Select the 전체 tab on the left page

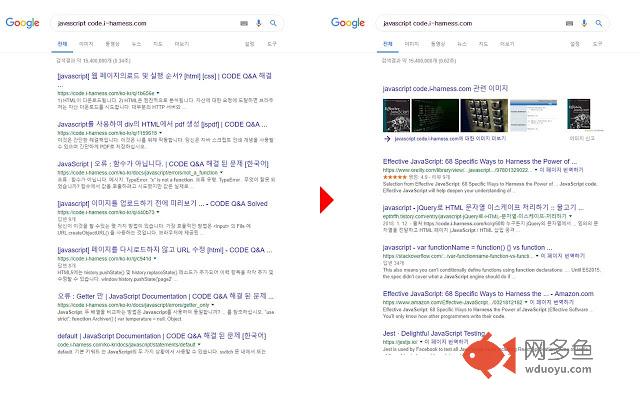62,44
